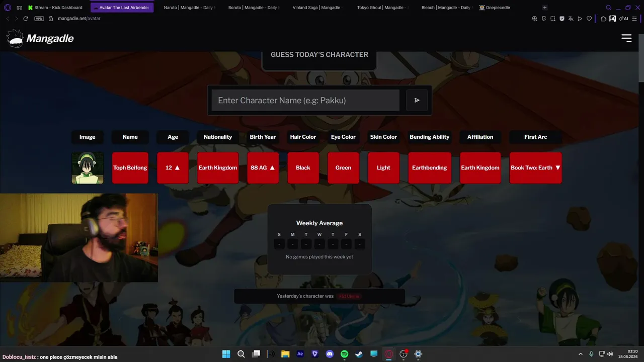This screenshot has height=362, width=644.
Task: Open Adobe After Effects from taskbar
Action: [x=300, y=354]
